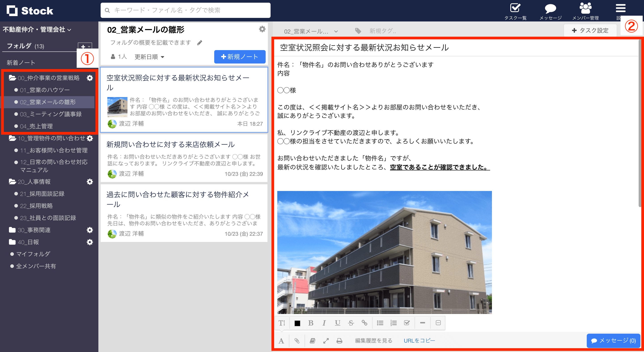
Task: Click the 新規タグ input field
Action: 383,31
